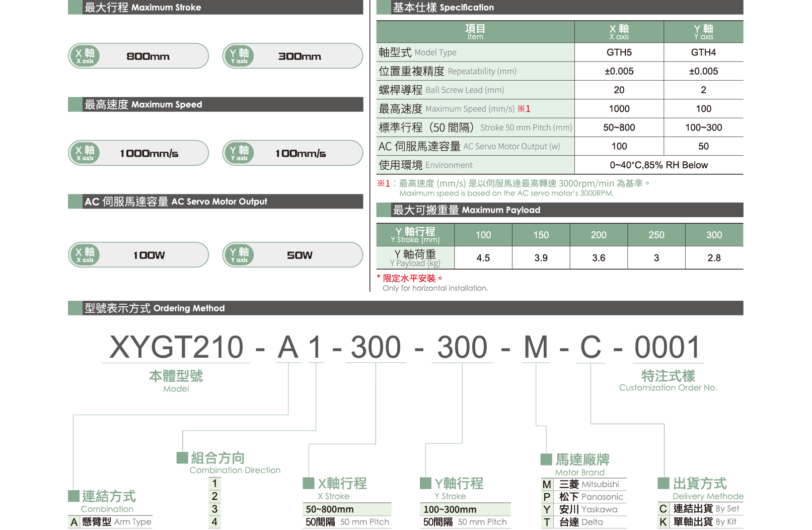Select the M Mitsubishi motor brand row

584,484
